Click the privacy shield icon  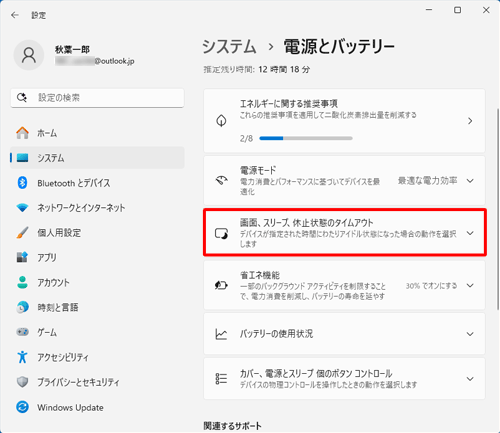pyautogui.click(x=22, y=382)
